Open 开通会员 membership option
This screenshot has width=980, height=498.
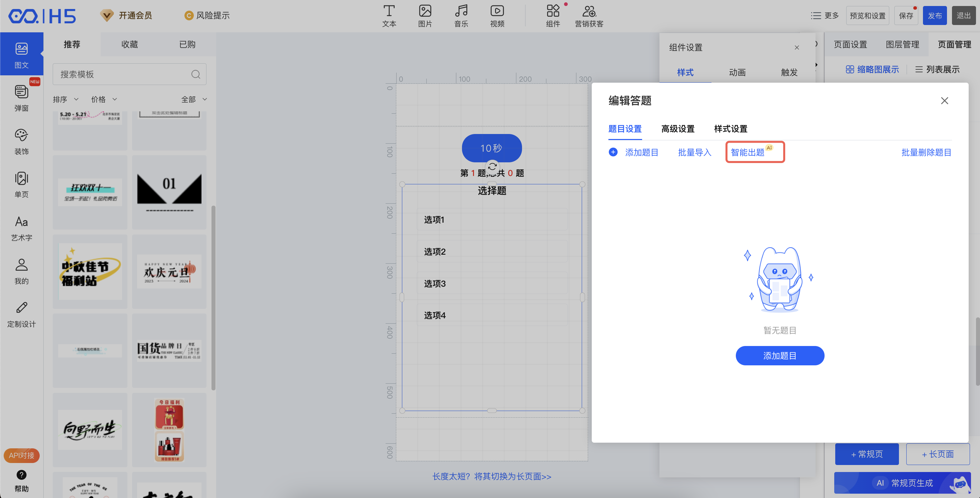126,16
